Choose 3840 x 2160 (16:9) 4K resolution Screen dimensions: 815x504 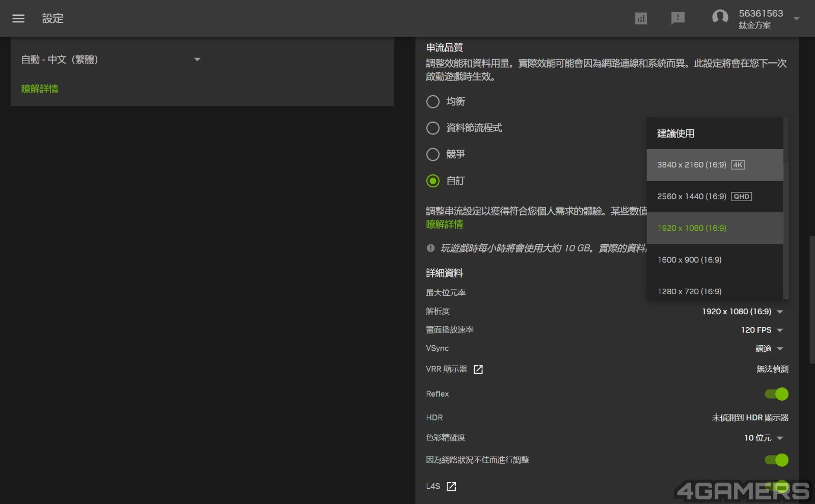[x=715, y=165]
